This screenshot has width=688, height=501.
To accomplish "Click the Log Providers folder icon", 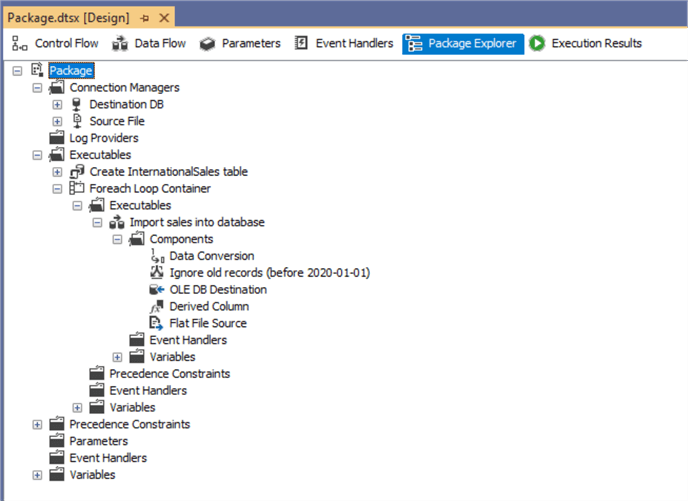I will click(57, 138).
